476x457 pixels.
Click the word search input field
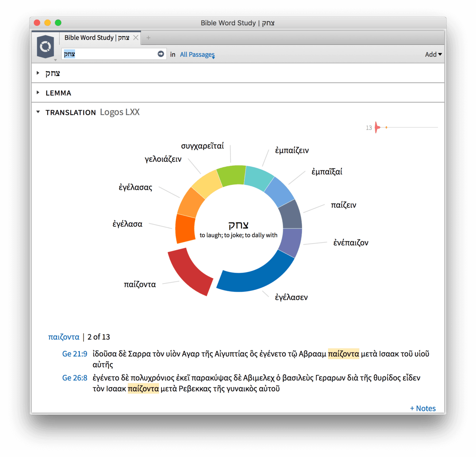click(109, 54)
